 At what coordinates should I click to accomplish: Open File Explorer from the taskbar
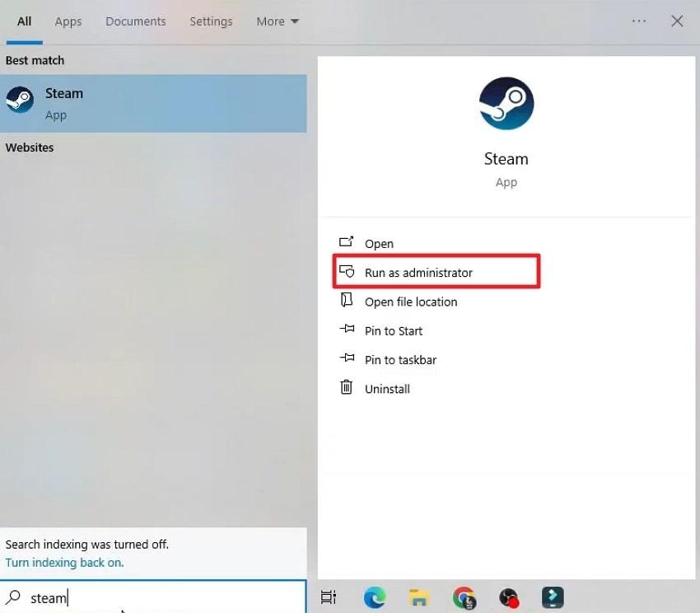[419, 597]
